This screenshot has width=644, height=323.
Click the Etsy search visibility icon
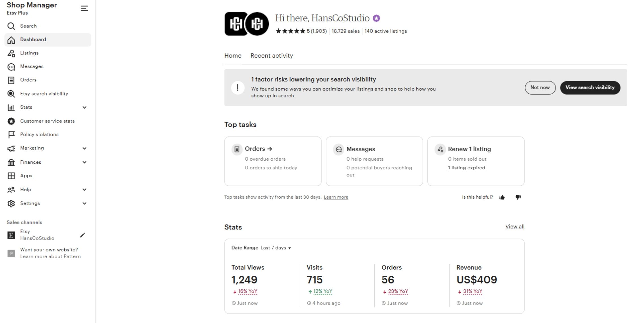(11, 94)
